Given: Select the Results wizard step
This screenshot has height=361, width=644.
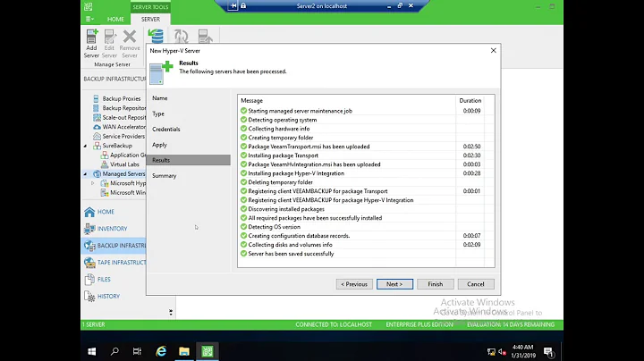Looking at the screenshot, I should [x=188, y=160].
